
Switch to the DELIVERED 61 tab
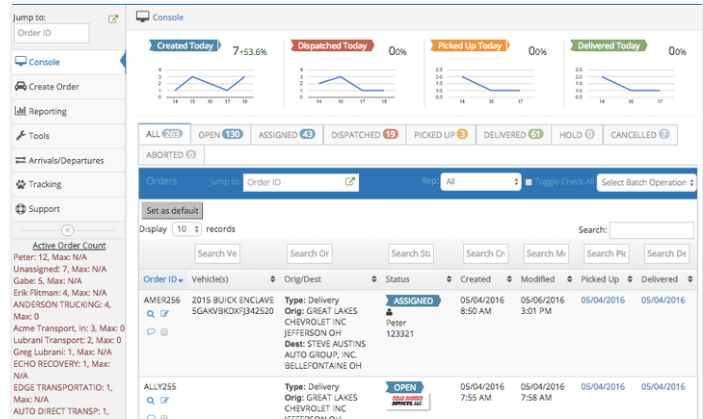pyautogui.click(x=513, y=134)
